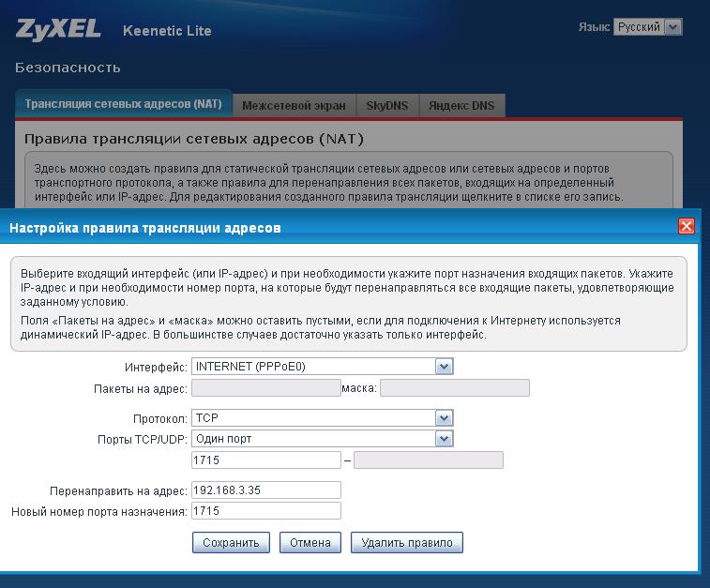Click the Keenetic Lite title text
This screenshot has width=710, height=588.
pos(167,31)
